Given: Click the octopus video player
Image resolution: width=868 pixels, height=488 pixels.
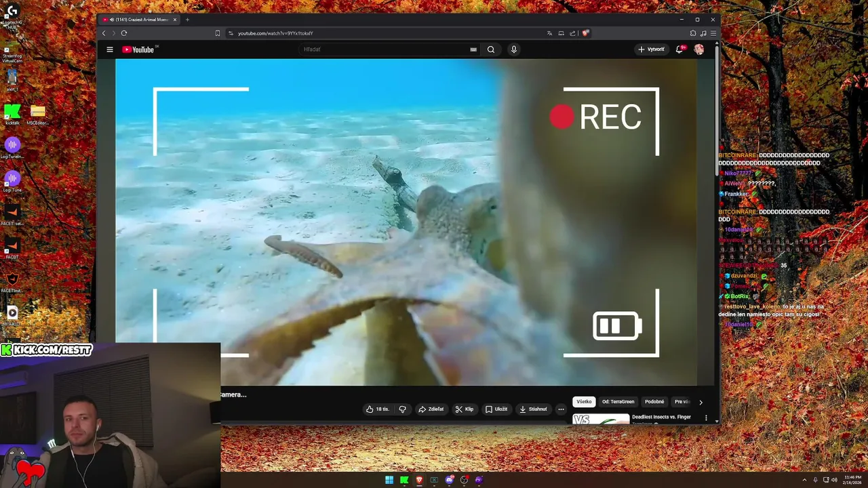Looking at the screenshot, I should click(x=406, y=222).
